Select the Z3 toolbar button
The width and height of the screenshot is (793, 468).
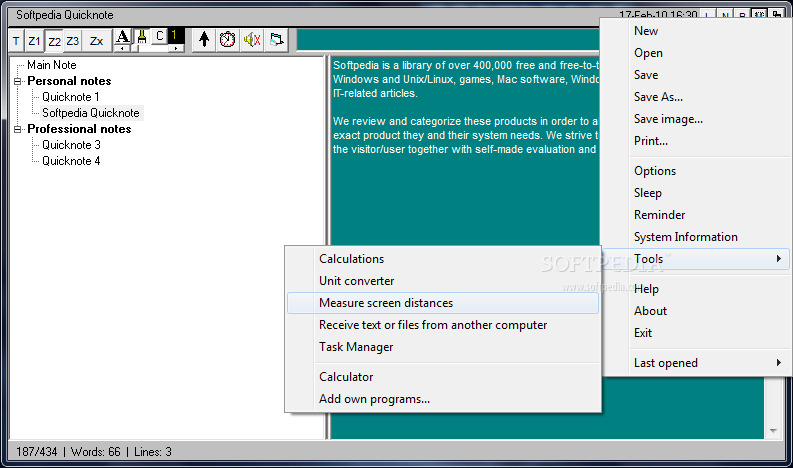73,41
